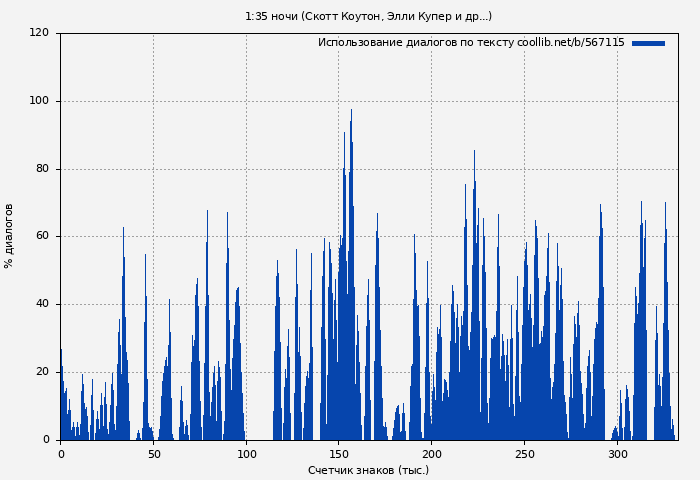Click the x-axis tick label 250

524,454
